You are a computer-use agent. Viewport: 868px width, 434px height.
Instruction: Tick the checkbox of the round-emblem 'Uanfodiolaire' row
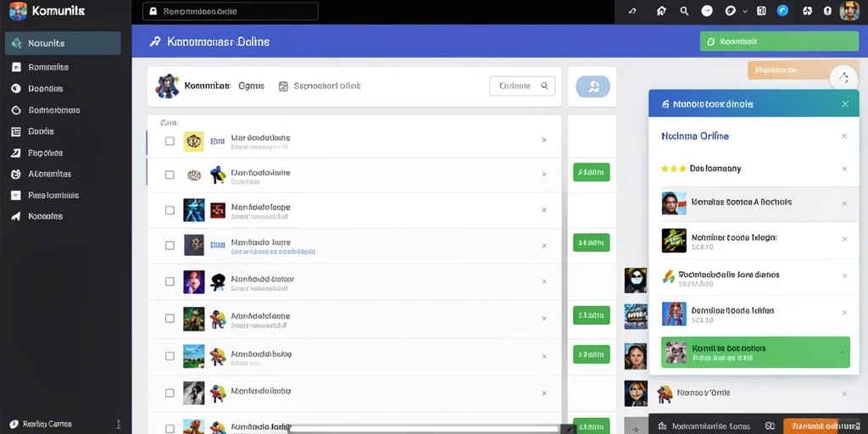(170, 175)
